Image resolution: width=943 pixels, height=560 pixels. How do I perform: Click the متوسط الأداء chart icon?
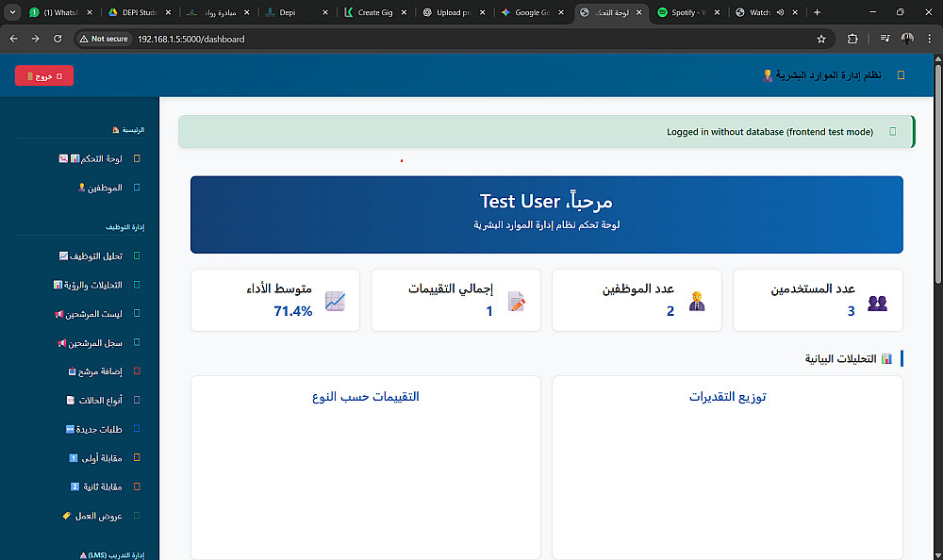(336, 302)
